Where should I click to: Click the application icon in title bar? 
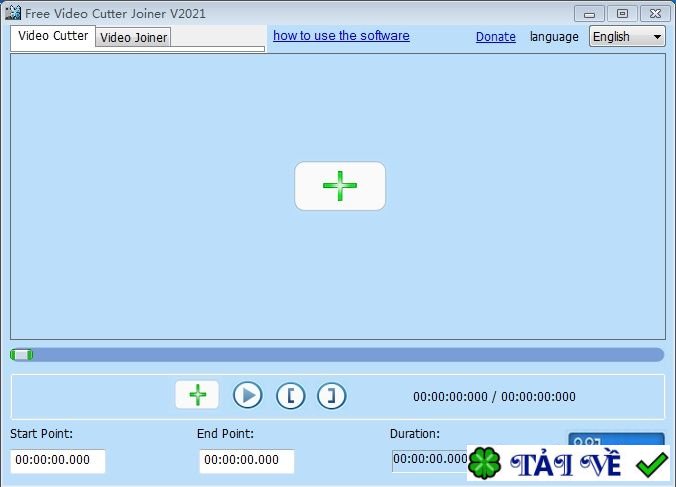[x=13, y=12]
